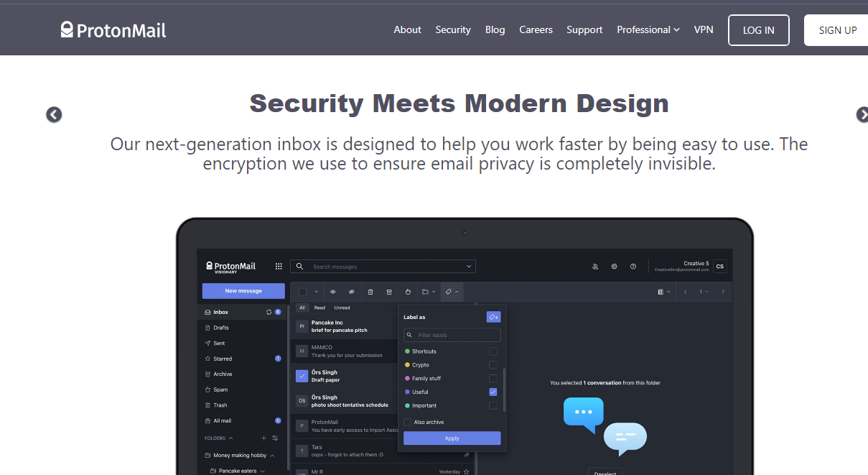Open the app grid icon beside ProtonMail Visionary
Image resolution: width=868 pixels, height=475 pixels.
tap(279, 267)
